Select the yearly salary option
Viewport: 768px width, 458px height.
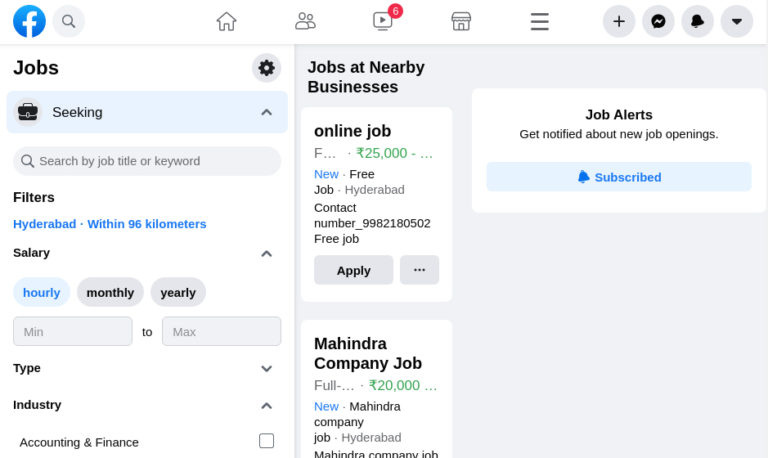tap(178, 292)
